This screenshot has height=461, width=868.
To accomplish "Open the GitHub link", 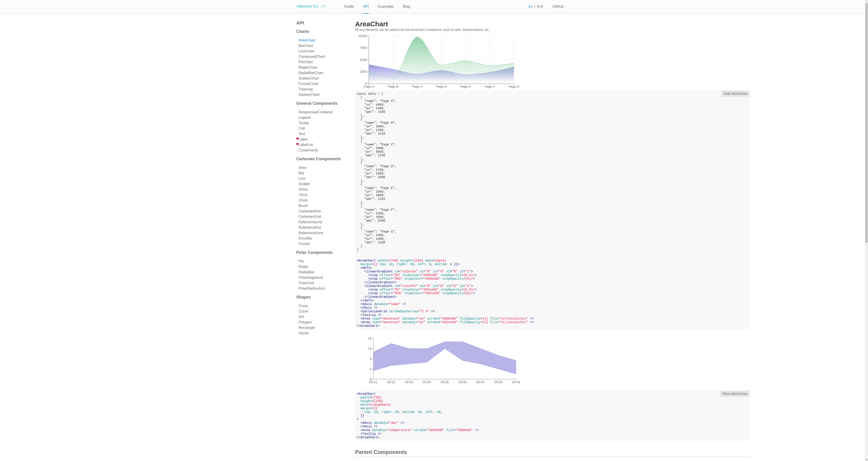I will pos(558,6).
